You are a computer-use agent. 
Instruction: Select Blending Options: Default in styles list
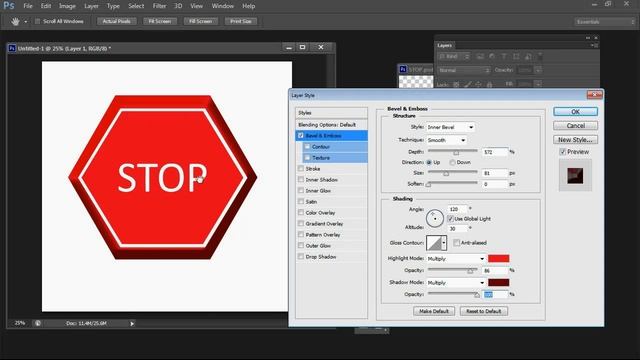click(331, 125)
